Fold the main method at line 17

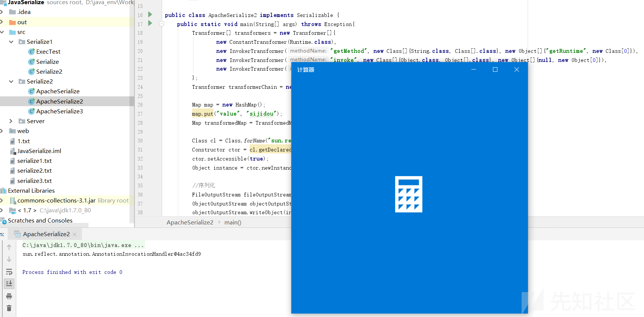pos(162,24)
